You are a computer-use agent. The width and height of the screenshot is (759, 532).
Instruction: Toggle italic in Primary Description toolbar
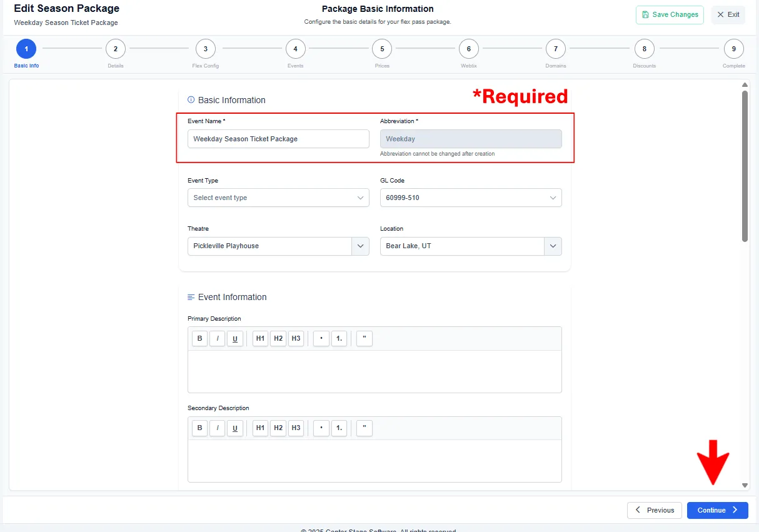coord(217,339)
